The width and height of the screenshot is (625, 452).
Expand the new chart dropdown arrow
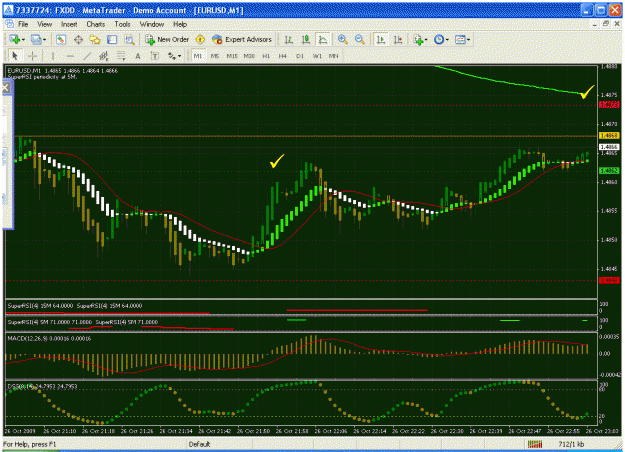[23, 39]
